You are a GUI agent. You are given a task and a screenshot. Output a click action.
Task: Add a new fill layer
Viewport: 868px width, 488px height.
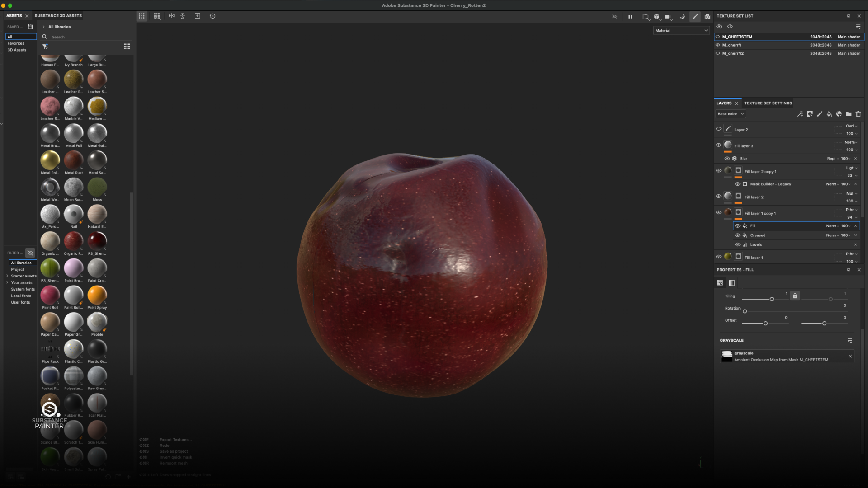pos(829,114)
